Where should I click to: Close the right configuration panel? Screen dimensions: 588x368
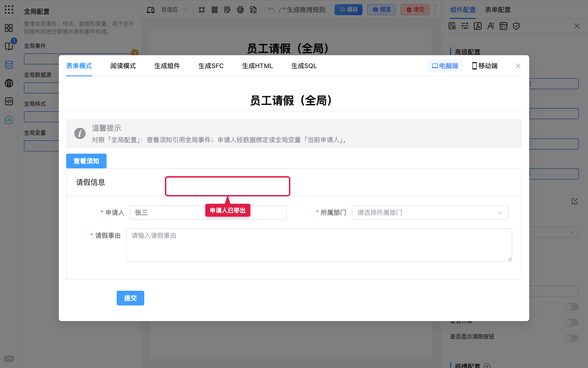click(577, 26)
